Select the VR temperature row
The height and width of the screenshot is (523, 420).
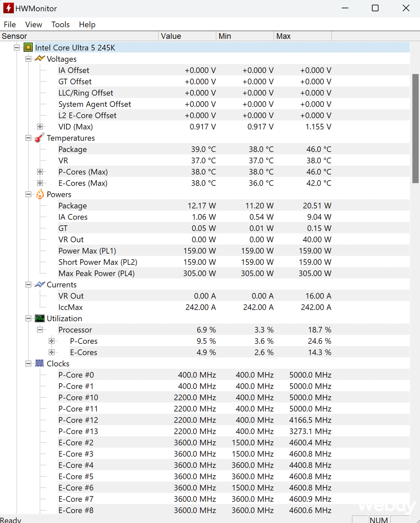coord(234,160)
